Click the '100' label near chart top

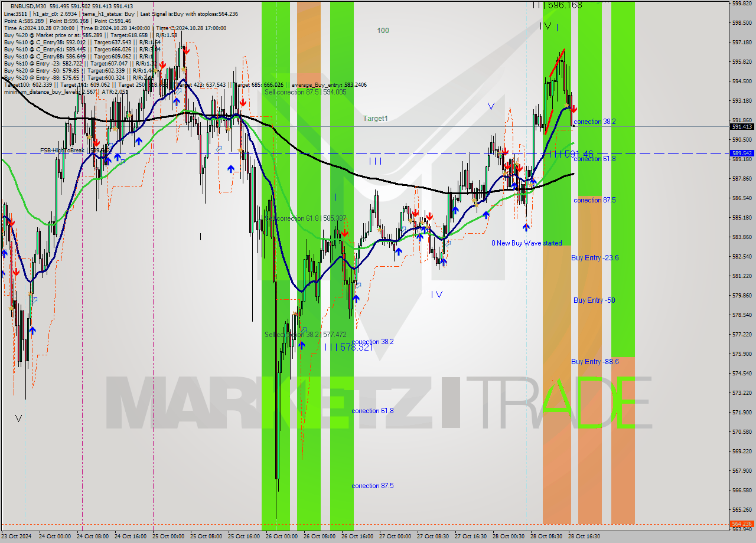pos(383,30)
